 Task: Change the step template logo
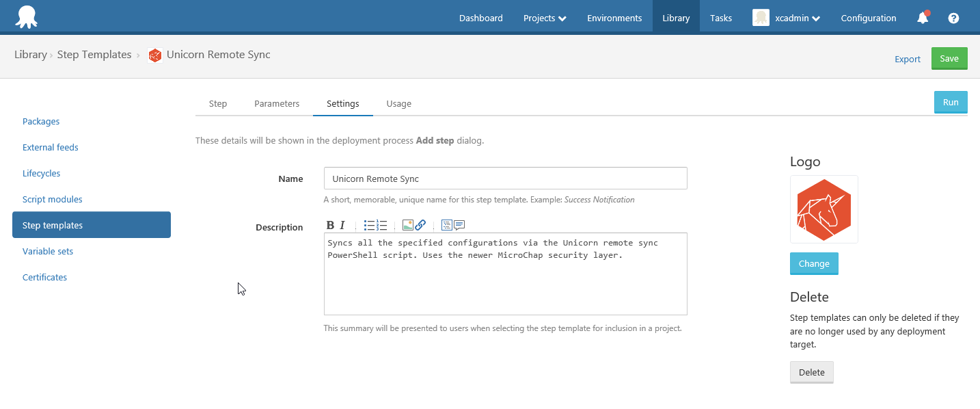[x=814, y=264]
